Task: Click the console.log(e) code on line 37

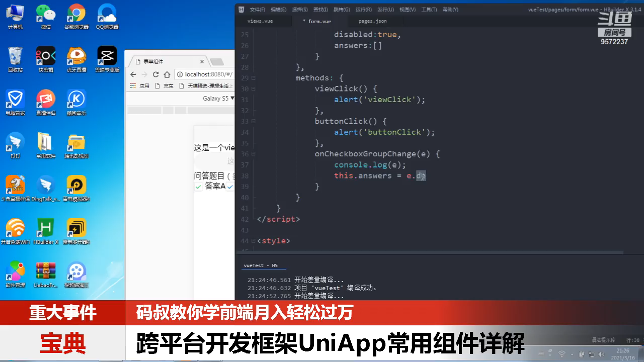Action: (x=370, y=165)
